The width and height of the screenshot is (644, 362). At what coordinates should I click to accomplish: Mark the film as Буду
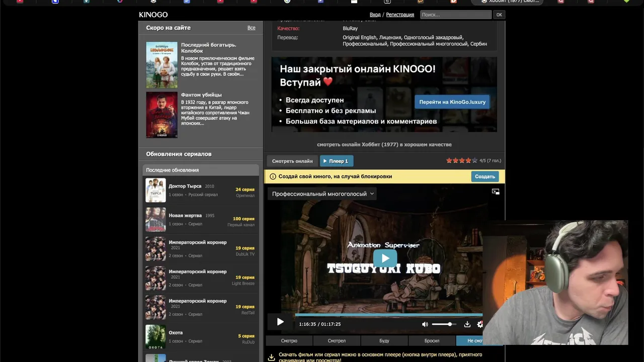(384, 340)
